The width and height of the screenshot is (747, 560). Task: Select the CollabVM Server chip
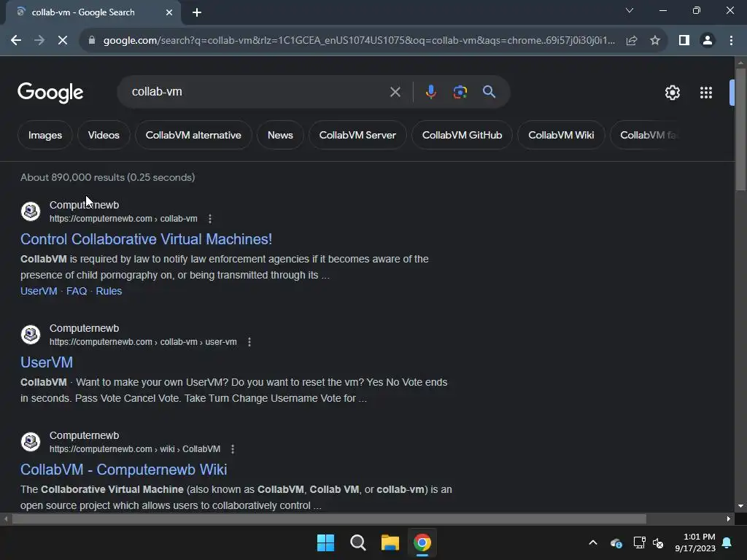[x=357, y=135]
